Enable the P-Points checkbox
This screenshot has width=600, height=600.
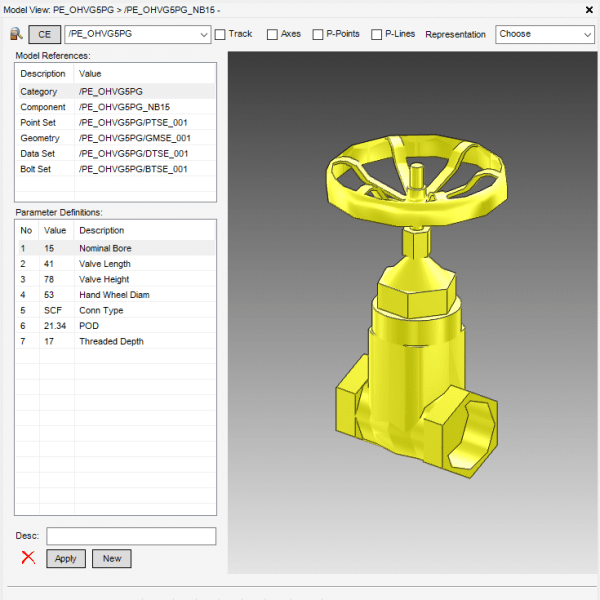[x=318, y=34]
